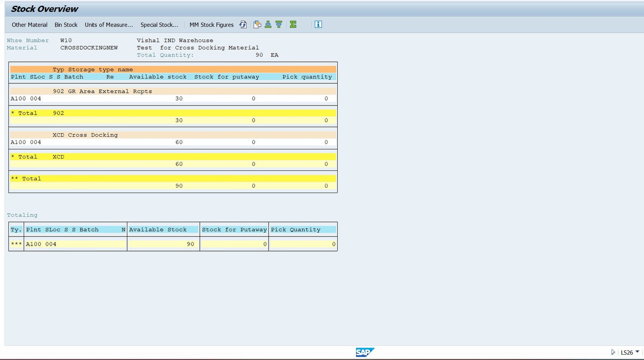This screenshot has width=644, height=360.
Task: Click the * Total 902 subtotal line
Action: [173, 113]
